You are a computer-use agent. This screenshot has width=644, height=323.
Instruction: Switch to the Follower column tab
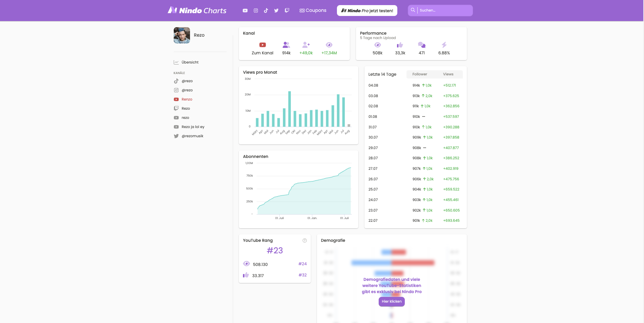point(420,74)
